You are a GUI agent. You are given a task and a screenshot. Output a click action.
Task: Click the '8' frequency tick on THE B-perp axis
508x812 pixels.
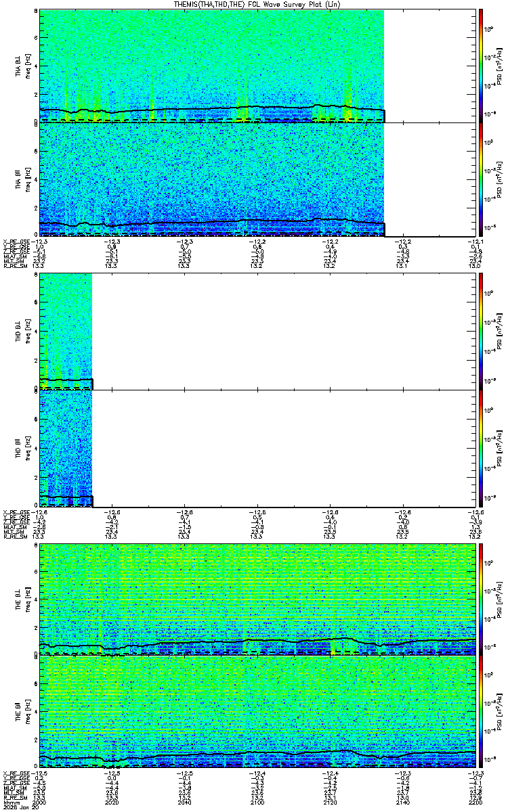coord(35,545)
